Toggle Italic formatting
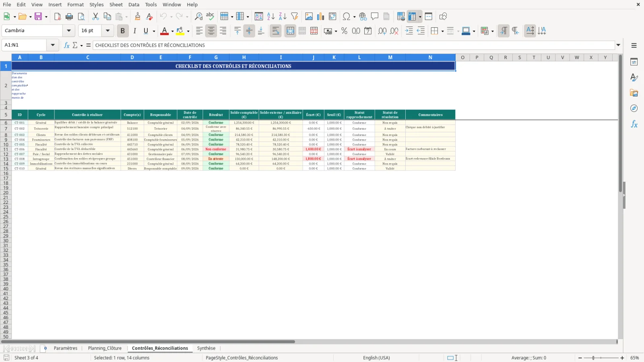 [x=134, y=31]
